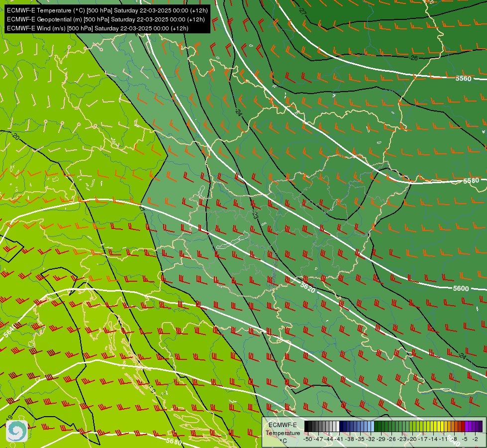Click the 5560 geopotential contour label

[464, 78]
